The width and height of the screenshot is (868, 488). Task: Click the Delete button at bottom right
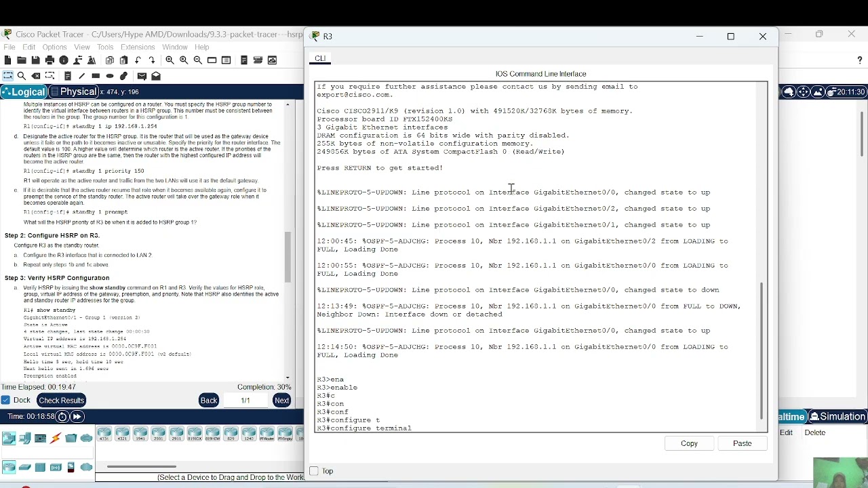pyautogui.click(x=815, y=432)
